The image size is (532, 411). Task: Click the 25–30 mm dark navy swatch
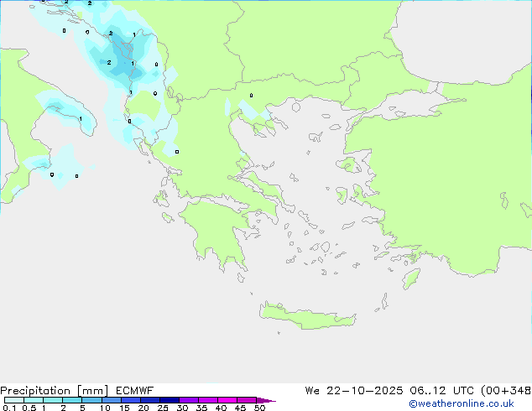point(170,400)
